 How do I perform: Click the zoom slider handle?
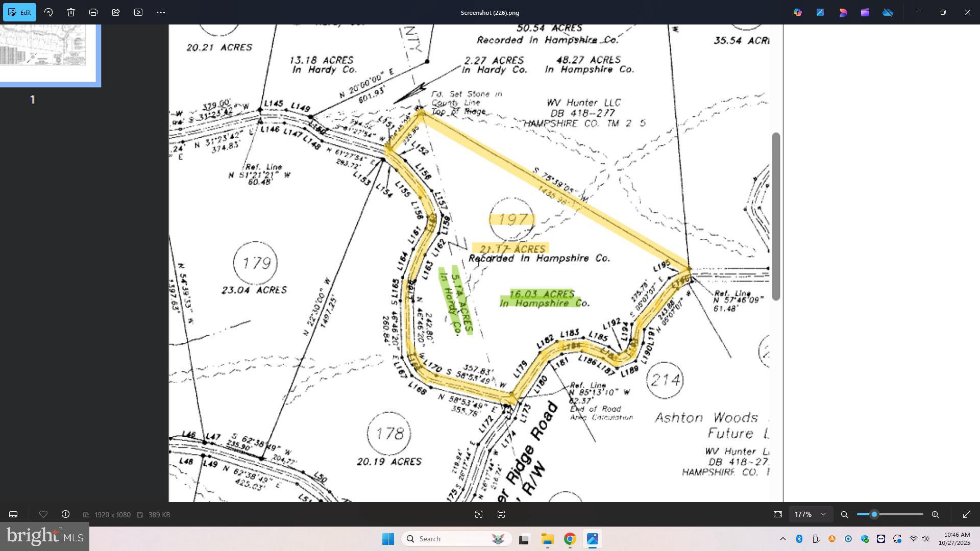click(874, 515)
